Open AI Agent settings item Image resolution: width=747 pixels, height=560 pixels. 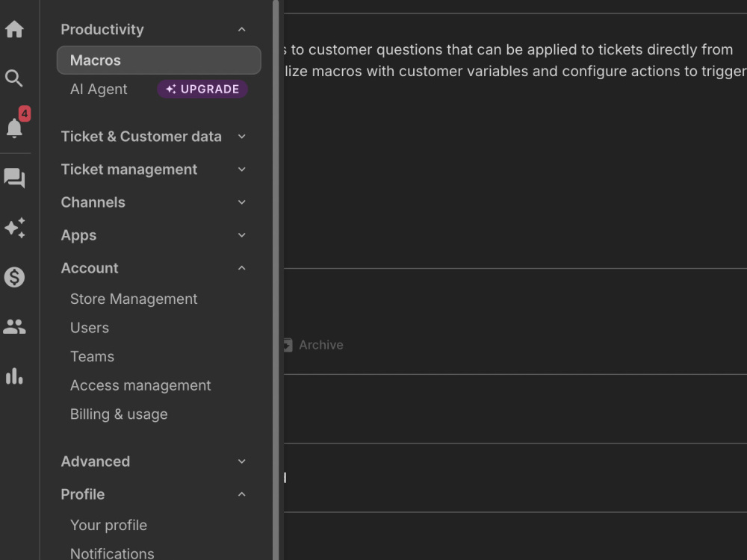point(99,89)
